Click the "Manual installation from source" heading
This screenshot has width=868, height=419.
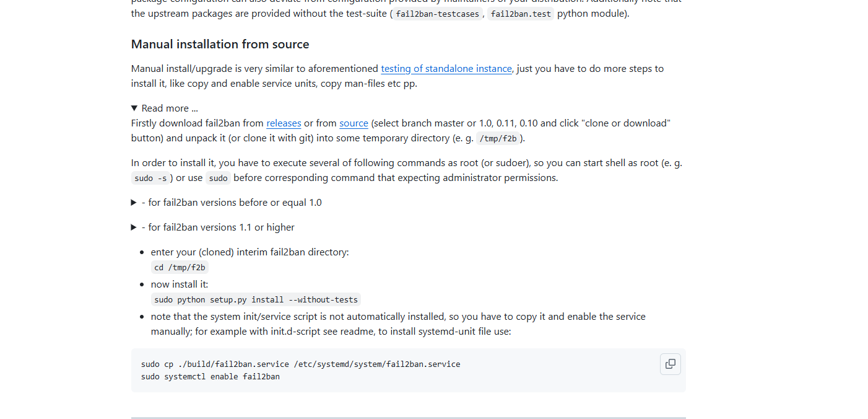tap(220, 45)
